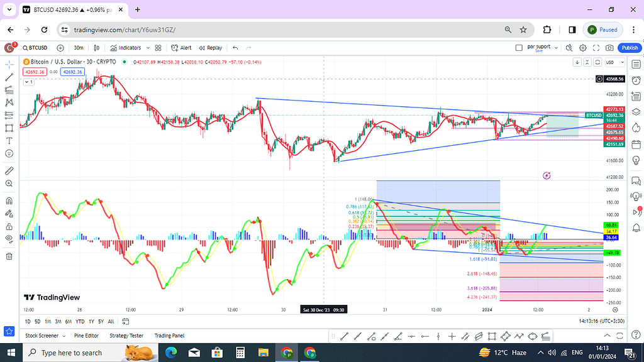Open the Pine Editor tab

(x=86, y=336)
